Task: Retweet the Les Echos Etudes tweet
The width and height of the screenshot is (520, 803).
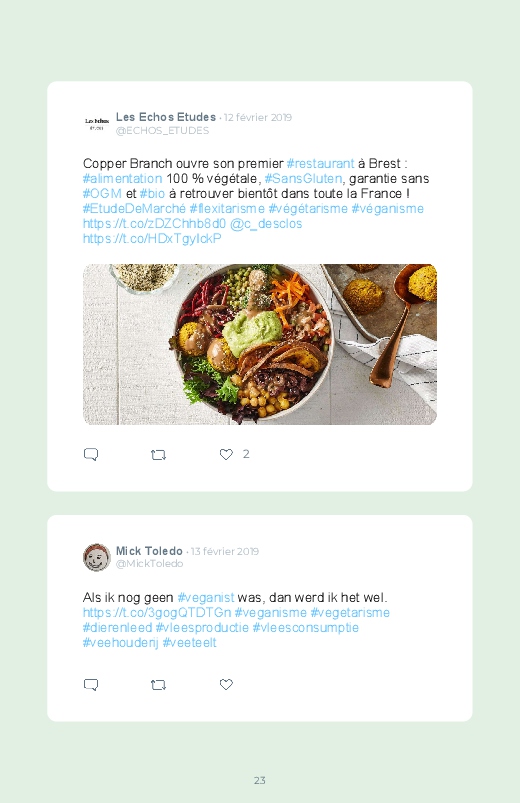Action: click(x=158, y=455)
